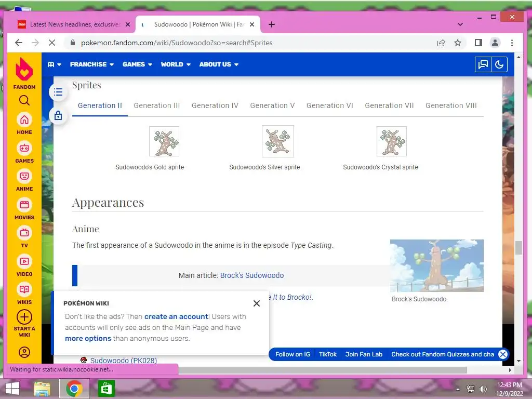The width and height of the screenshot is (532, 399).
Task: Go to Fandom Home in sidebar
Action: click(24, 124)
